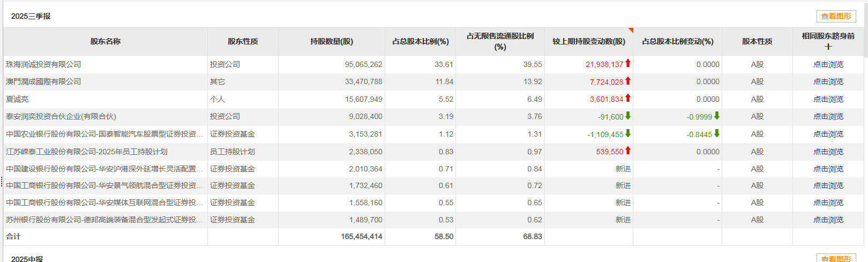Click red up arrow for 珠海润诚投资有限公司
The width and height of the screenshot is (868, 262).
pyautogui.click(x=628, y=63)
